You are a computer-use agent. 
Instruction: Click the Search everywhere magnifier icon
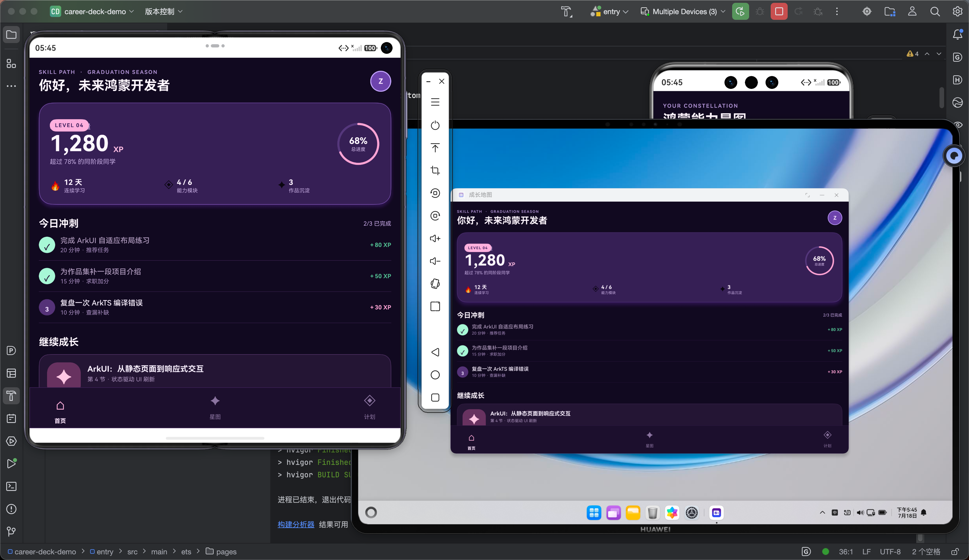point(935,12)
